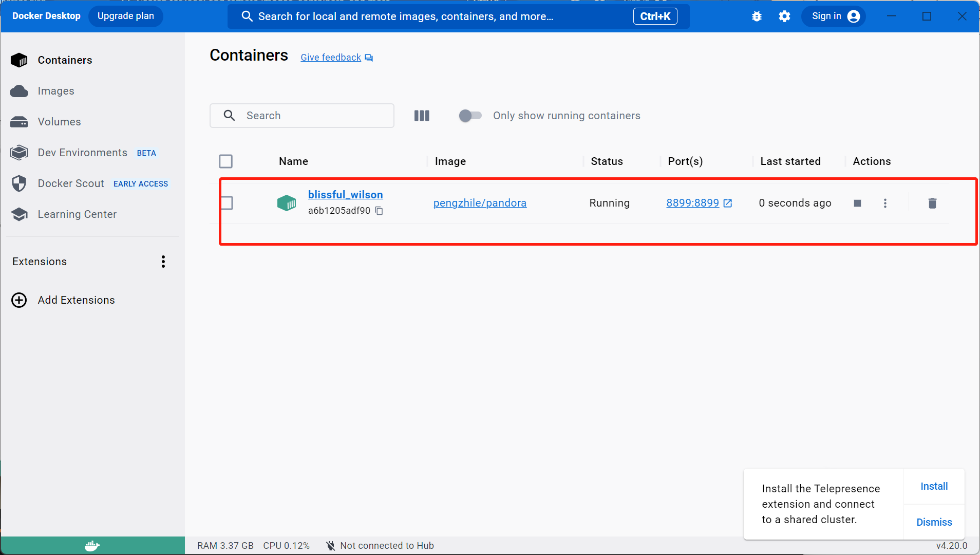Click the Image column header
980x555 pixels.
coord(450,161)
